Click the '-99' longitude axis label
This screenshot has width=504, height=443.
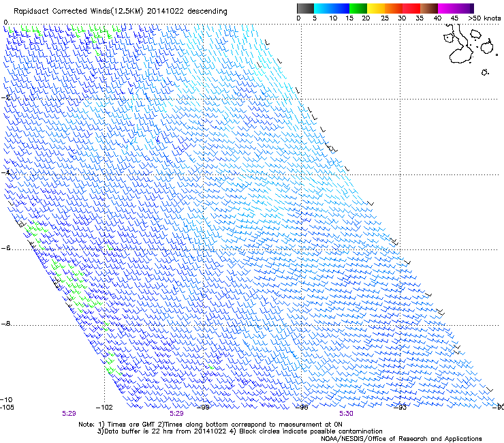[x=203, y=408]
